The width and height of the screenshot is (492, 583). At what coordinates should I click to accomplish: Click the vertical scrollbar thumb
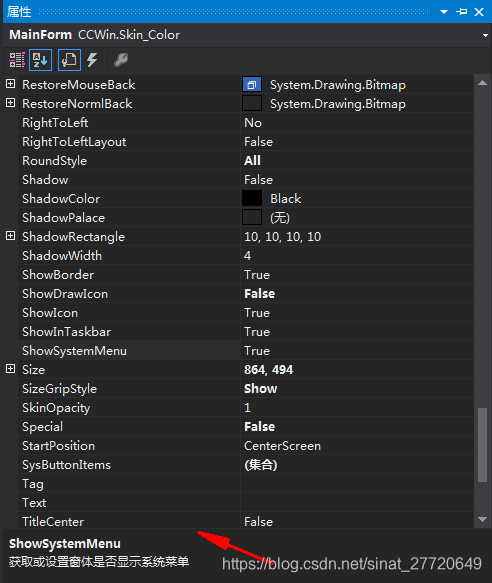click(x=482, y=445)
